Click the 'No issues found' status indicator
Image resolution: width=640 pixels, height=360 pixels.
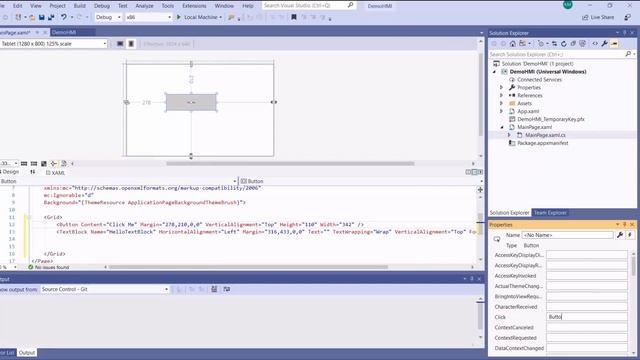(x=49, y=267)
